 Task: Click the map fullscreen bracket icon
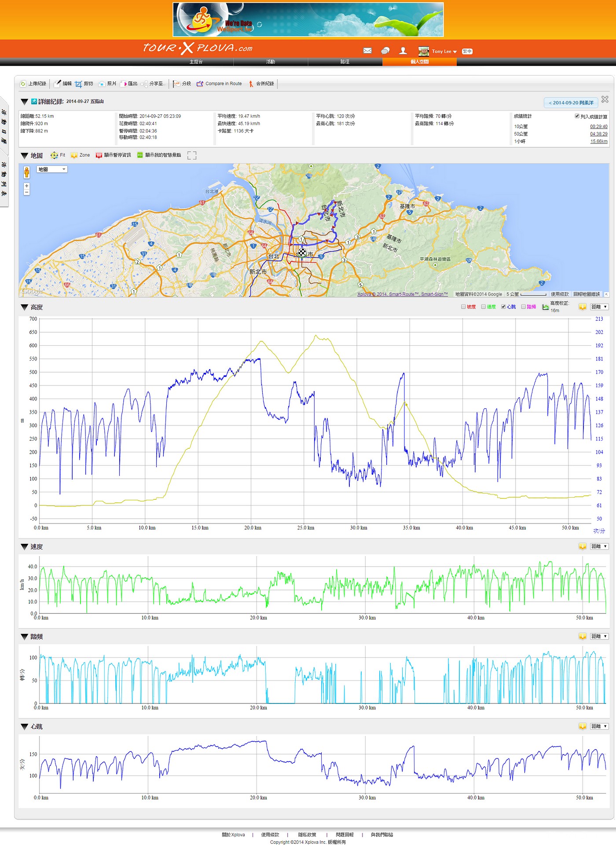click(x=191, y=155)
